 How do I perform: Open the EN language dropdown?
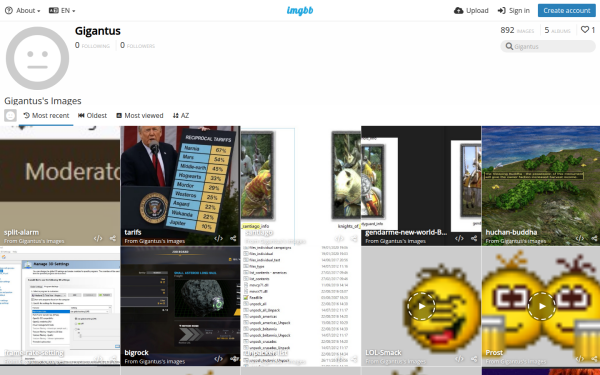tap(62, 11)
